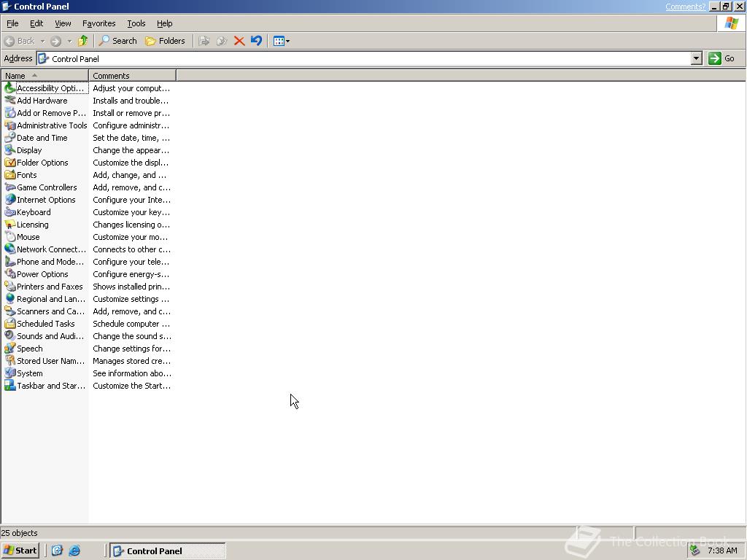This screenshot has width=747, height=560.
Task: Open the Scheduled Tasks icon
Action: pos(9,323)
